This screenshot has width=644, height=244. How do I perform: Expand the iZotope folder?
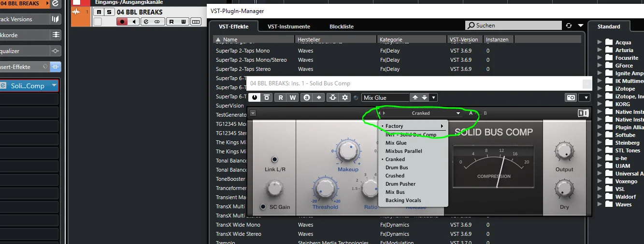pyautogui.click(x=600, y=89)
